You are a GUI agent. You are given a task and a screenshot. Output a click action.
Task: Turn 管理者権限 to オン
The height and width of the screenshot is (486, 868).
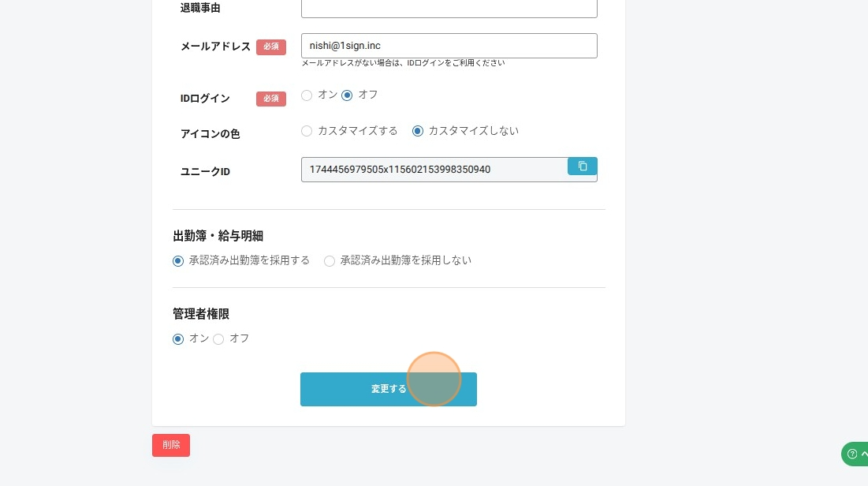[177, 339]
